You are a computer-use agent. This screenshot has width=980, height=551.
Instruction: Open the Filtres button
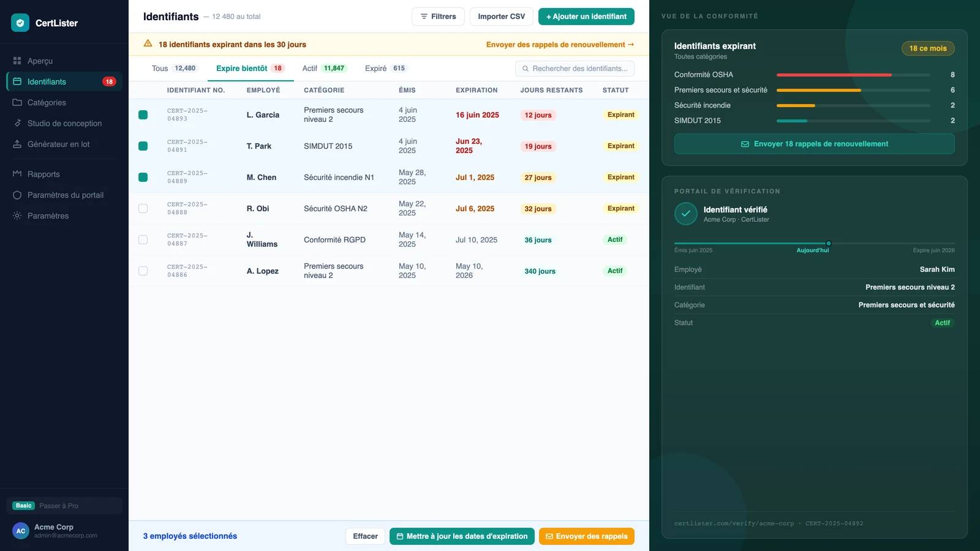pyautogui.click(x=438, y=17)
